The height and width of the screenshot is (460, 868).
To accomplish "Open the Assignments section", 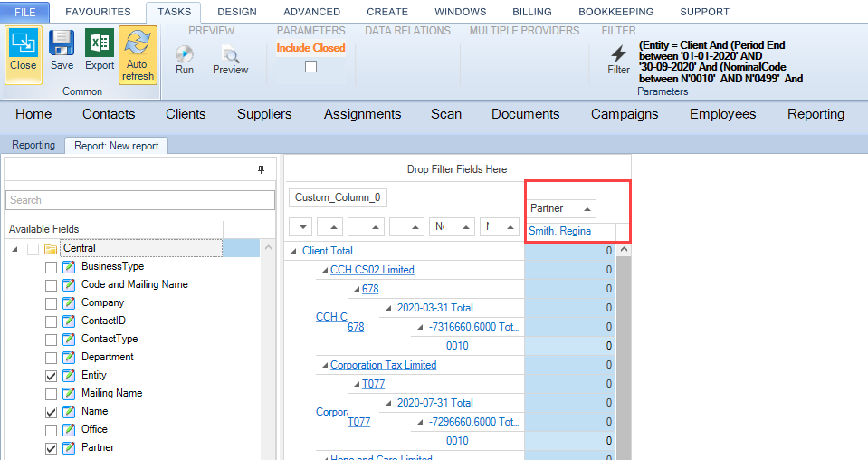I will [x=363, y=114].
